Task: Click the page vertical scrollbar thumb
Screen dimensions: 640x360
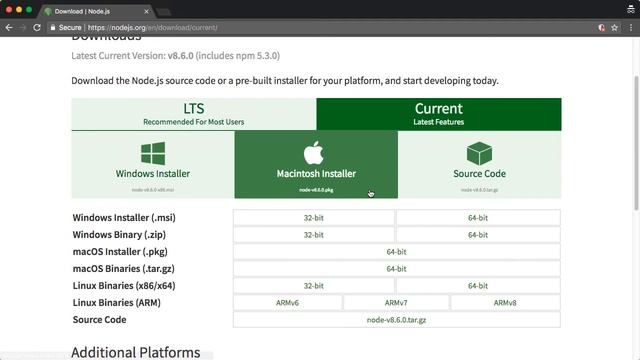Action: coord(636,143)
